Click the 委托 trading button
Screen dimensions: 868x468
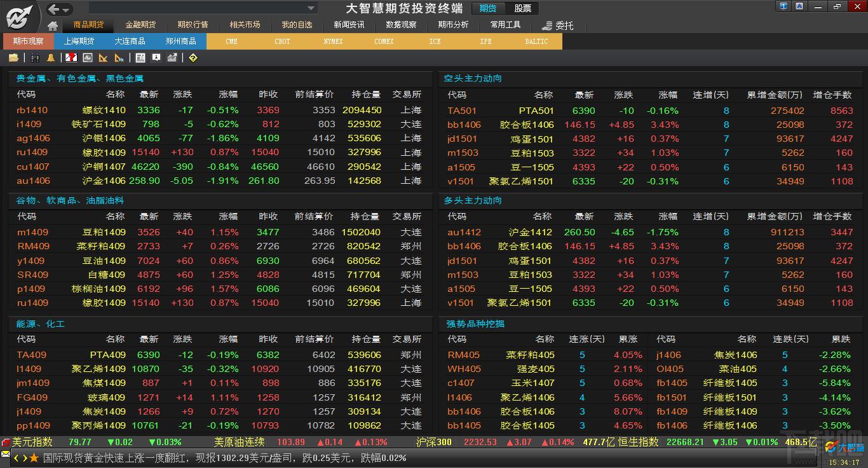(x=558, y=25)
